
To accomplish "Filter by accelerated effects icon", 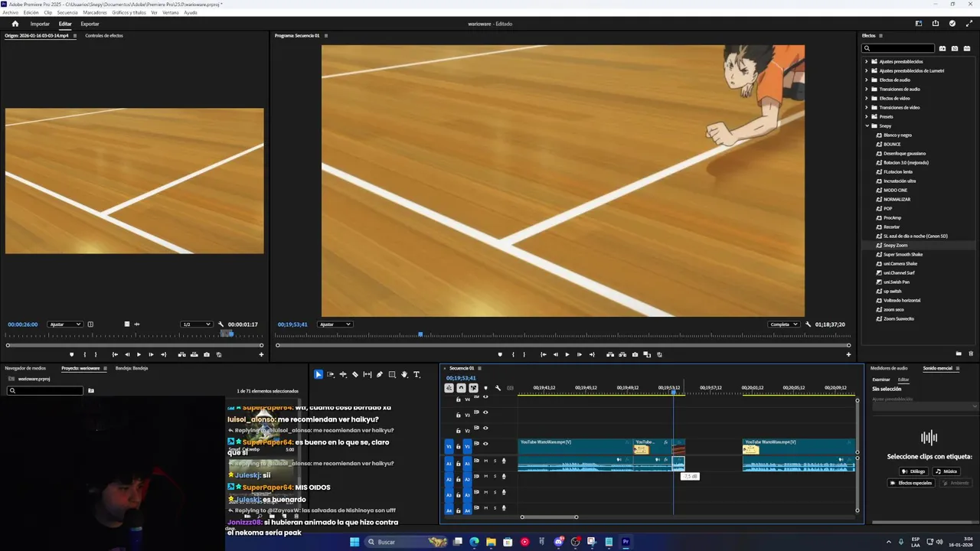I will tap(942, 48).
